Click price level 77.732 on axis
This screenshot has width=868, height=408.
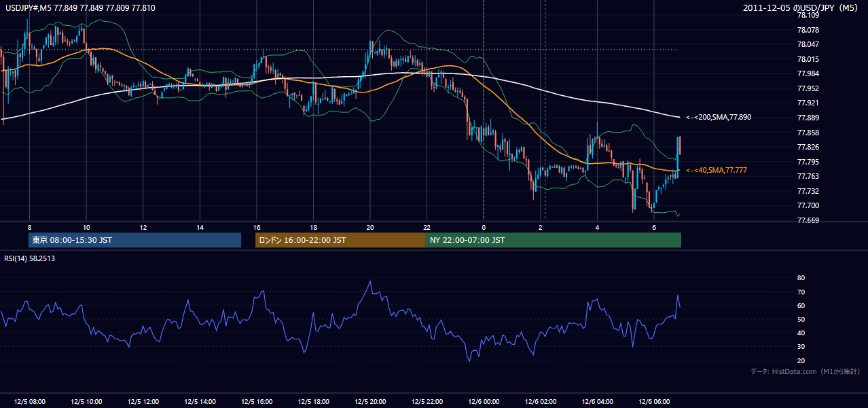[808, 191]
